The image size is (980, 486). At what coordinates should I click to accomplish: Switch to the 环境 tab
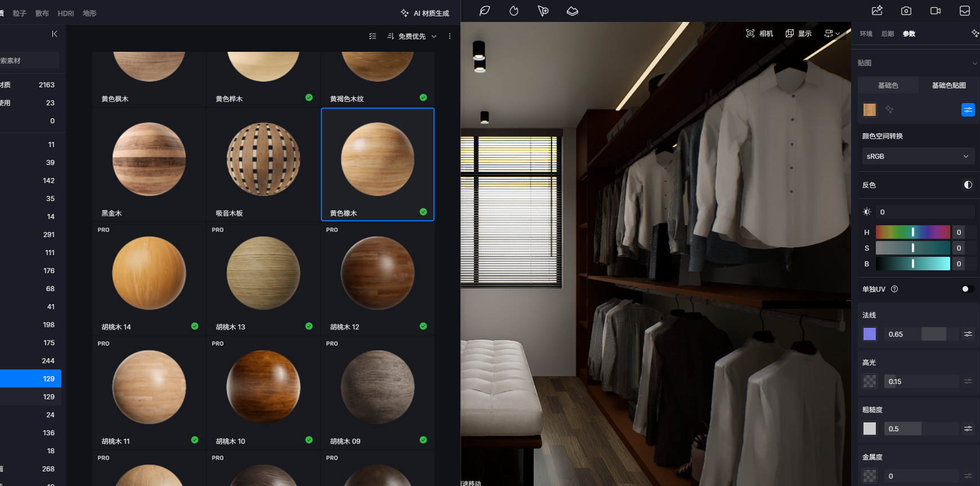(866, 34)
